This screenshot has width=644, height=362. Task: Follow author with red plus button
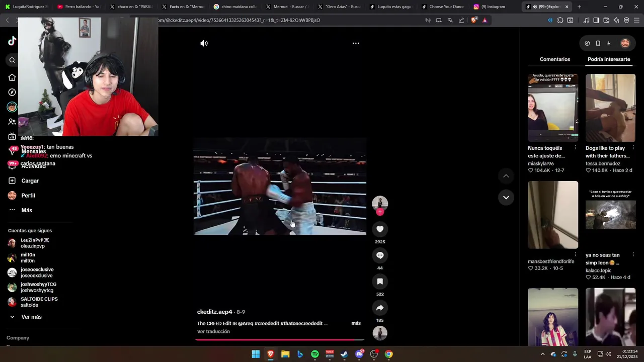380,212
